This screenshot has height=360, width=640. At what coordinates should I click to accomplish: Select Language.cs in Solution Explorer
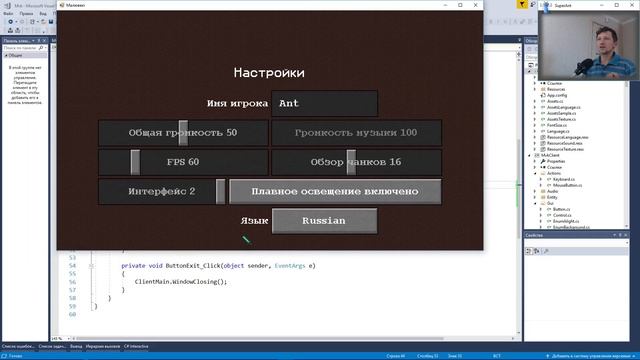tap(558, 131)
